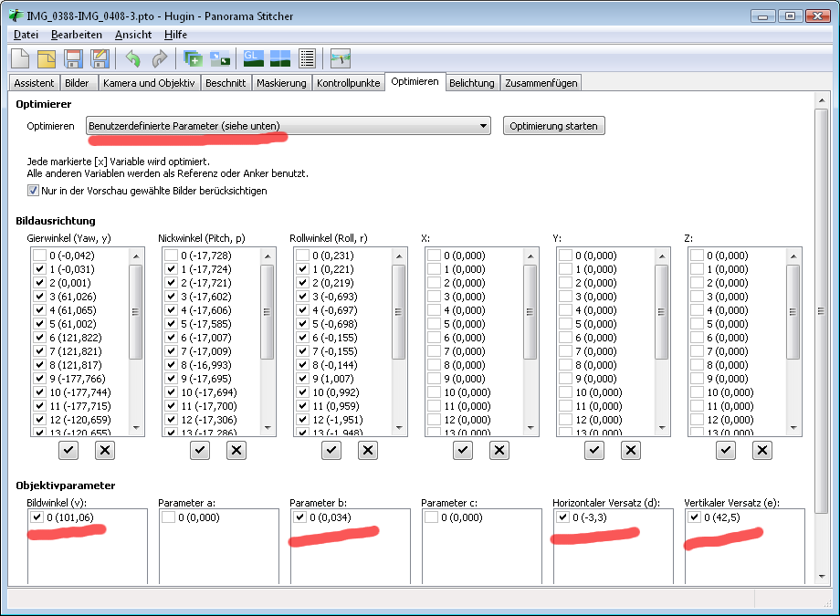The width and height of the screenshot is (840, 616).
Task: Open a project with the folder icon
Action: coord(47,58)
